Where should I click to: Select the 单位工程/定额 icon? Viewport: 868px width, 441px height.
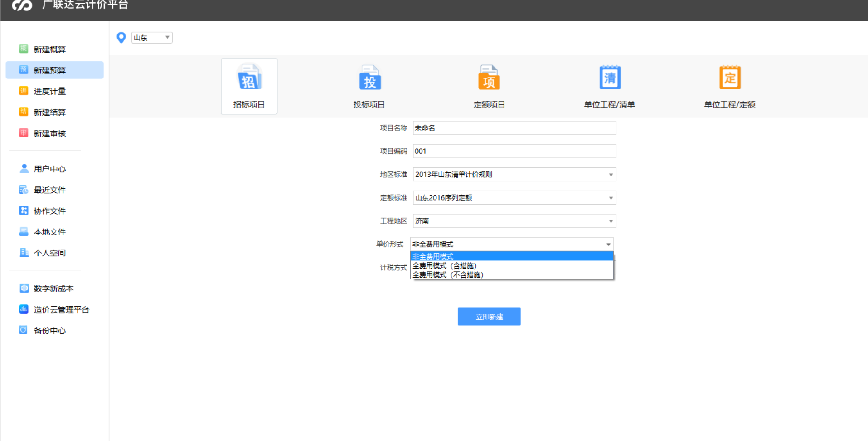click(730, 78)
